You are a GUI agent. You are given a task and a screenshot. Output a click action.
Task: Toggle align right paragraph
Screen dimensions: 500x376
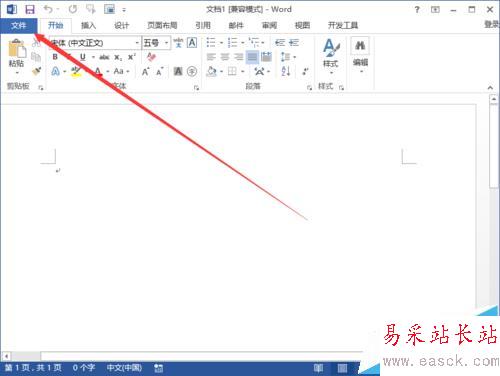tap(239, 57)
